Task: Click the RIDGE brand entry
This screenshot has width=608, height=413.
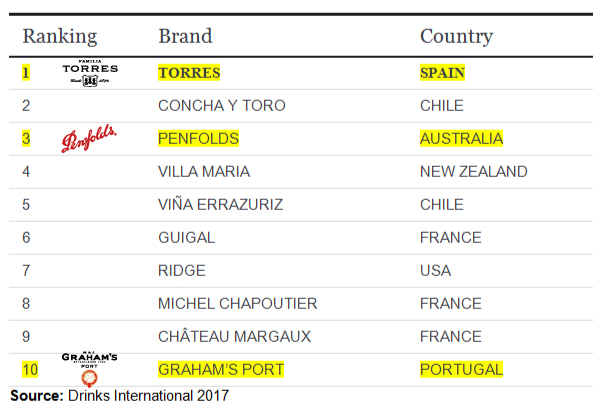Action: click(182, 270)
